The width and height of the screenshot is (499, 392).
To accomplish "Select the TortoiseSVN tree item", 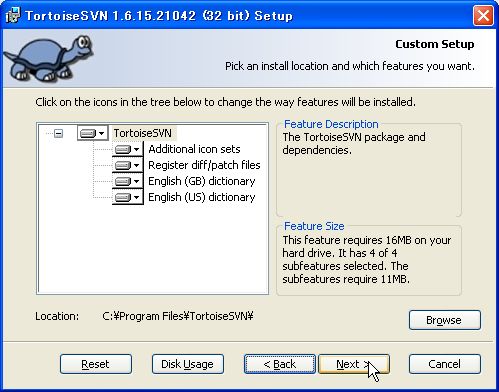I will [143, 133].
